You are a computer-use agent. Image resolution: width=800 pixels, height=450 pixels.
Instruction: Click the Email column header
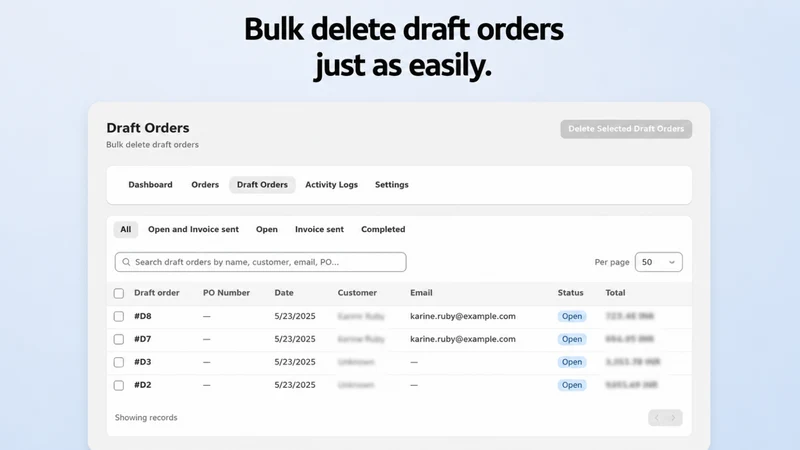pyautogui.click(x=421, y=293)
